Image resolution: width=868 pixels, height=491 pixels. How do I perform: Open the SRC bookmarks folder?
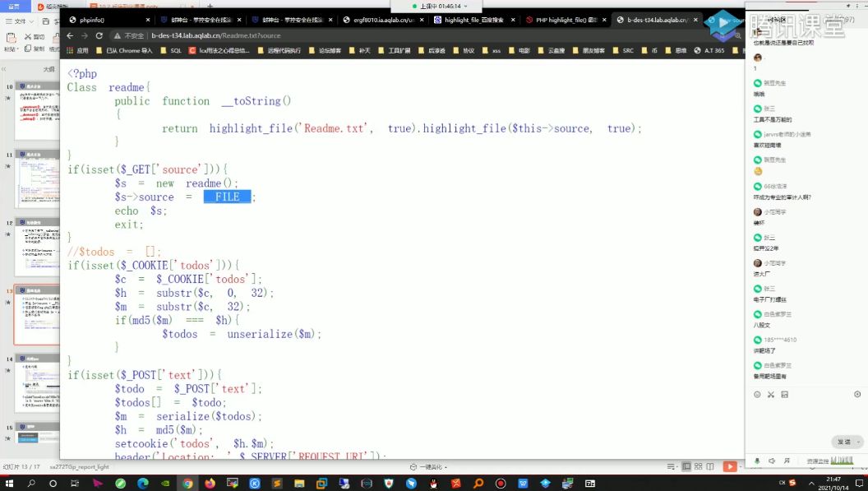[x=623, y=50]
